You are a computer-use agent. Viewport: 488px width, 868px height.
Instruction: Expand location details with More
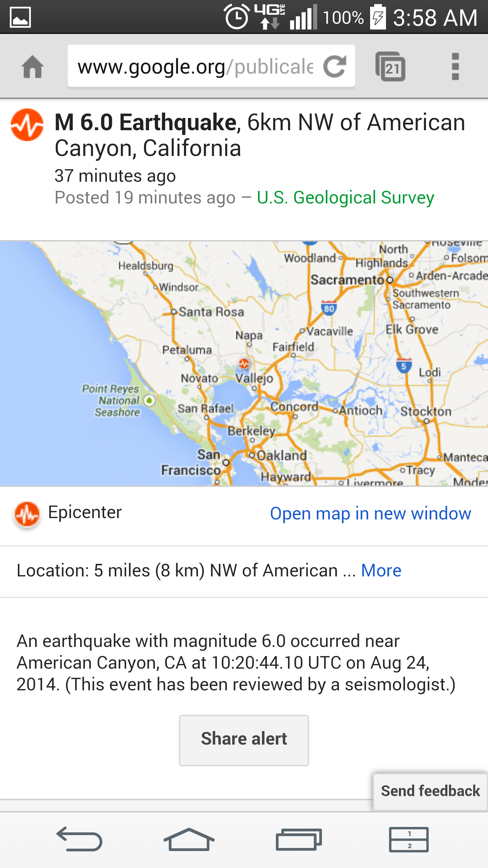[x=381, y=570]
